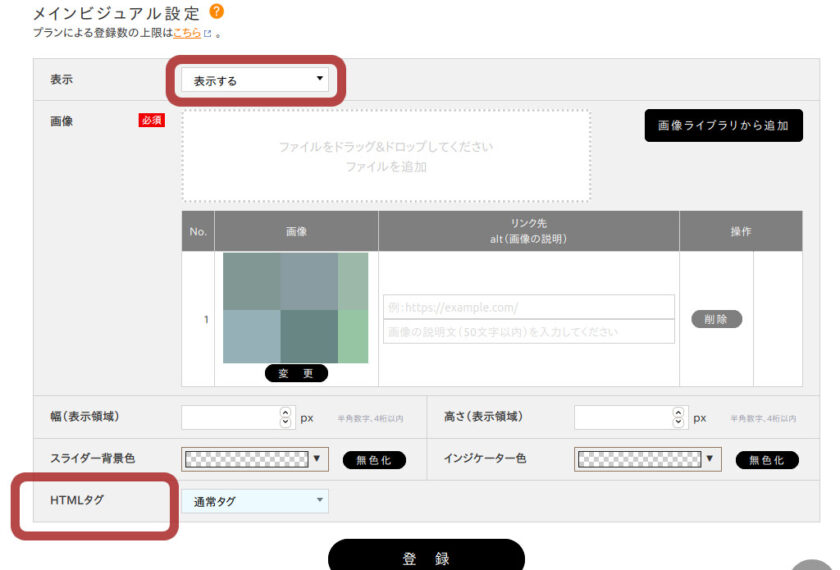Viewport: 840px width, 570px height.
Task: Expand the HTMLタグ dropdown showing 通常タグ
Action: point(255,501)
